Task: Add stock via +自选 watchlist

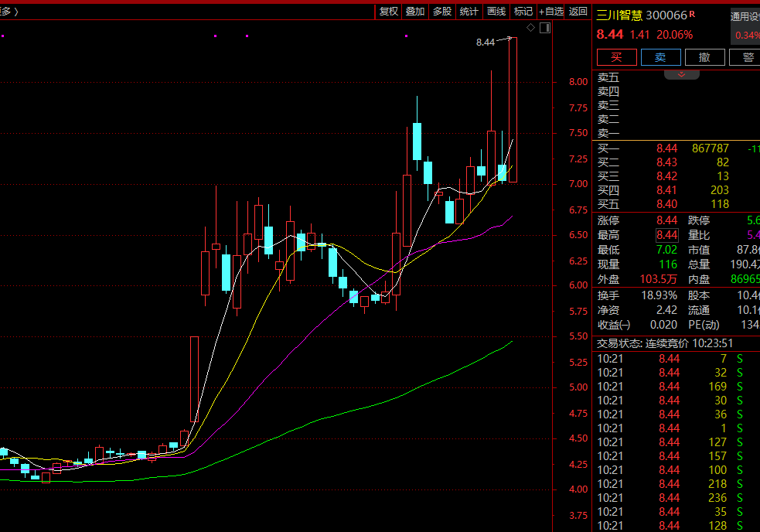Action: 551,11
